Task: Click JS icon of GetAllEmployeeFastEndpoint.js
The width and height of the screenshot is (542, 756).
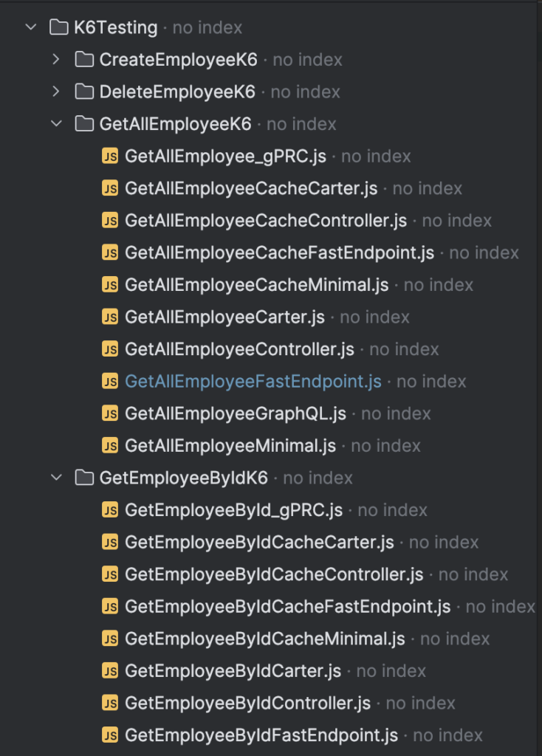Action: pyautogui.click(x=110, y=382)
